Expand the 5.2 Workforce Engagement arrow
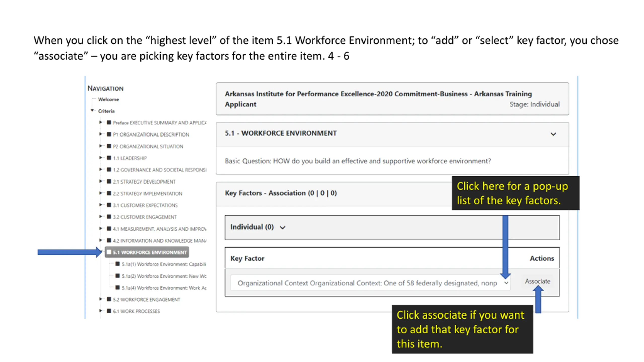The height and width of the screenshot is (362, 644). coord(100,299)
